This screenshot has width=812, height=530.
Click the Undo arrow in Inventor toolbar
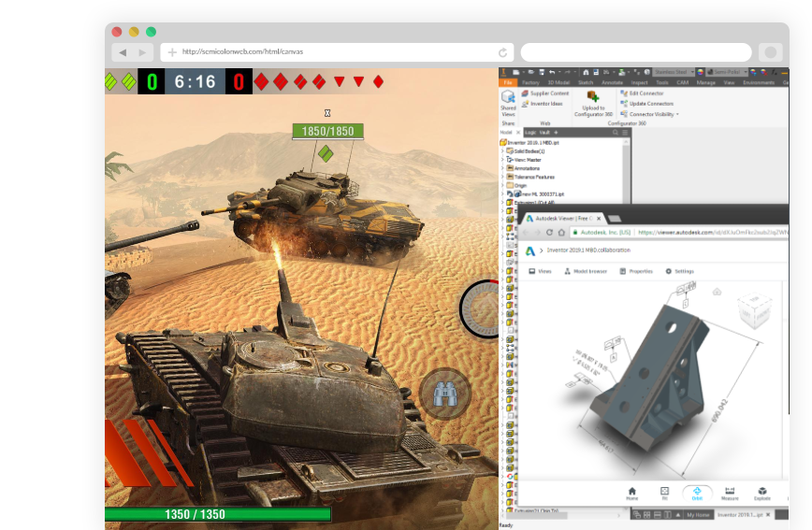tap(552, 72)
